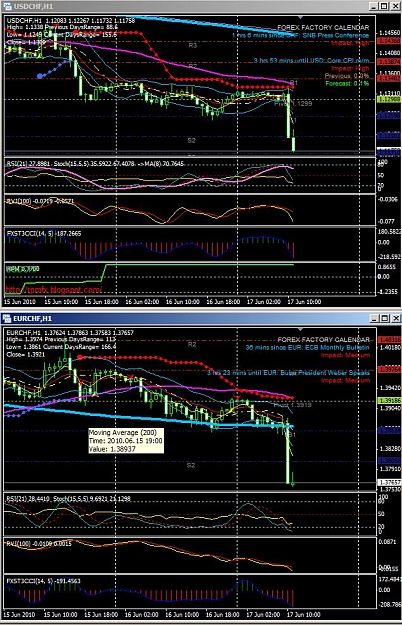Click the RSI(21) 27.8981 indicator label
Image resolution: width=402 pixels, height=625 pixels.
click(x=28, y=163)
